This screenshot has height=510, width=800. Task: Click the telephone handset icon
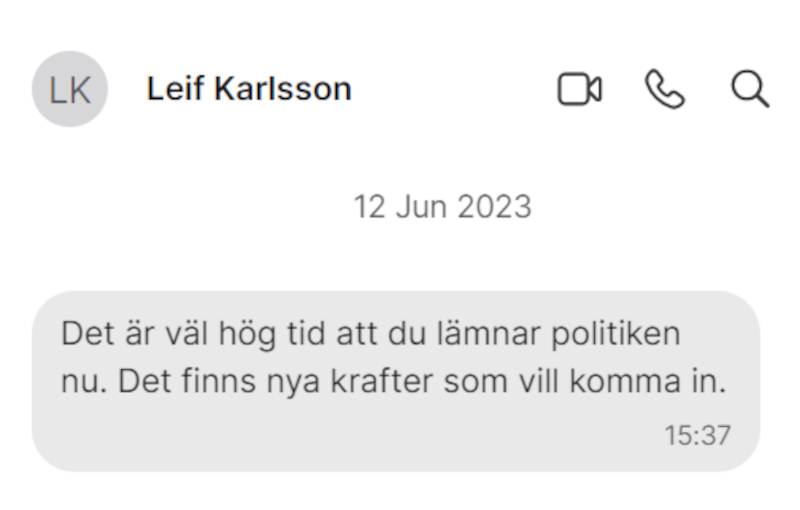[x=664, y=90]
